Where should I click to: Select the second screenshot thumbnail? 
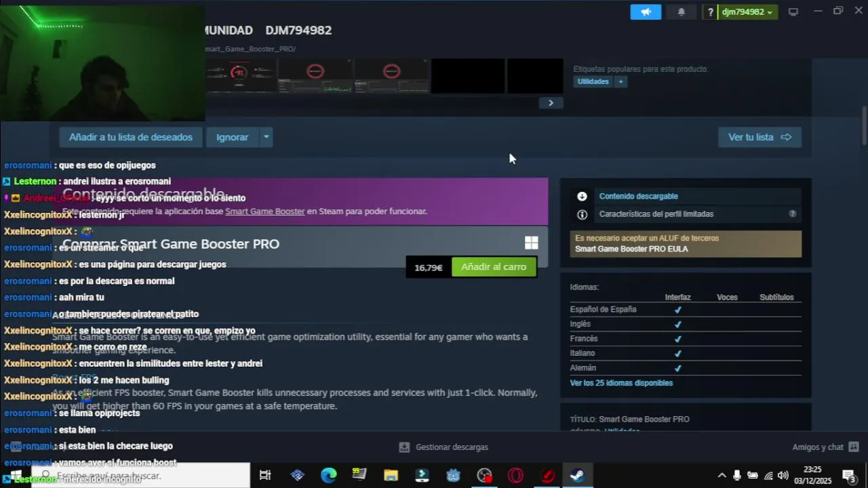point(315,75)
